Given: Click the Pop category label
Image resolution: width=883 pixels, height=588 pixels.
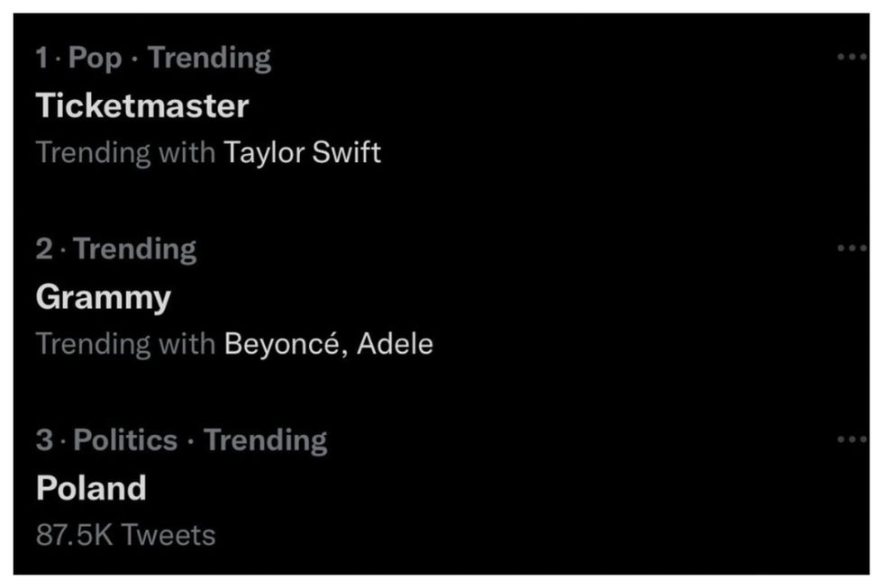Looking at the screenshot, I should coord(95,59).
